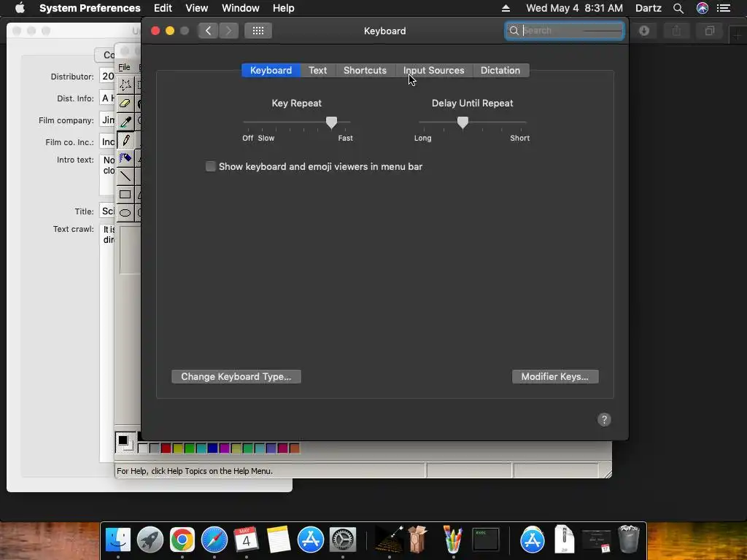Click the Search field in Keyboard preferences
Image resolution: width=747 pixels, height=560 pixels.
(x=565, y=31)
